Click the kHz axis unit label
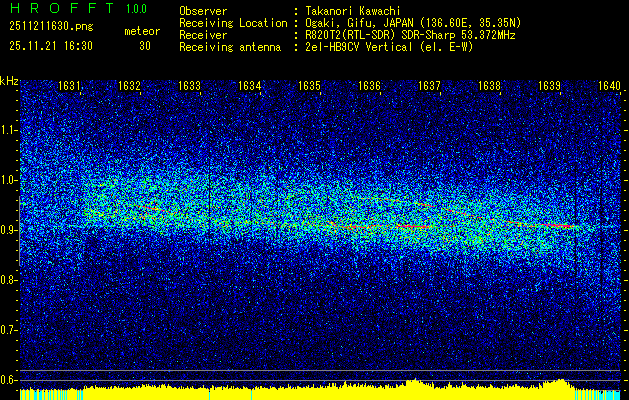The height and width of the screenshot is (400, 629). pos(9,81)
